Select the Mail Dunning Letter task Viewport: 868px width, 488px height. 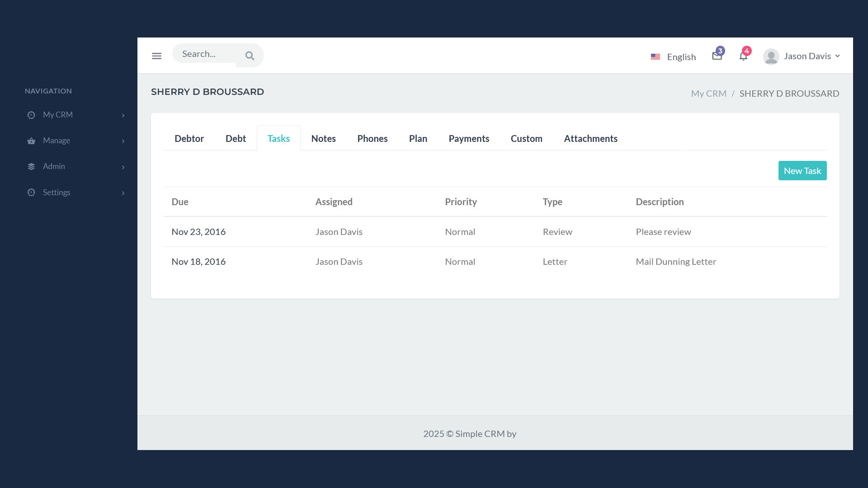[675, 262]
